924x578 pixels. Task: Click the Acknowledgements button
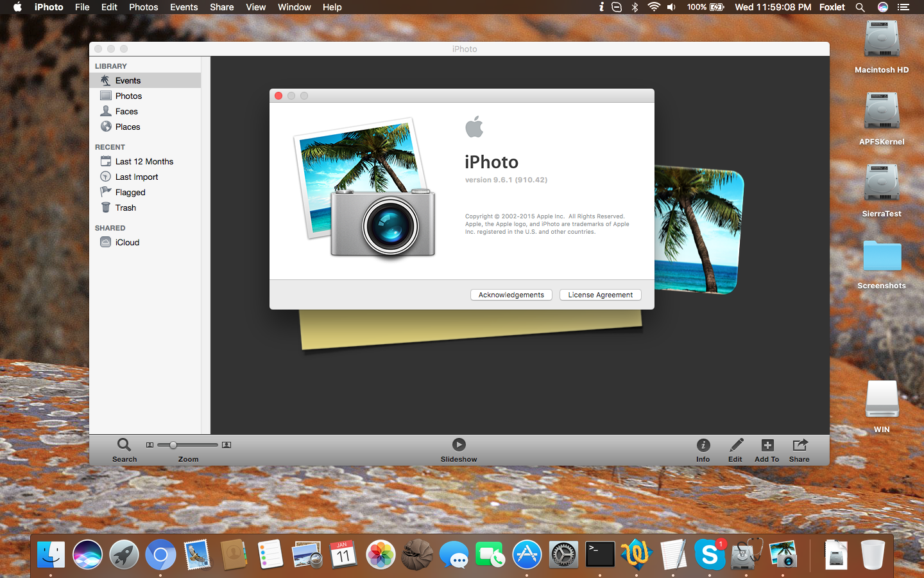point(511,295)
